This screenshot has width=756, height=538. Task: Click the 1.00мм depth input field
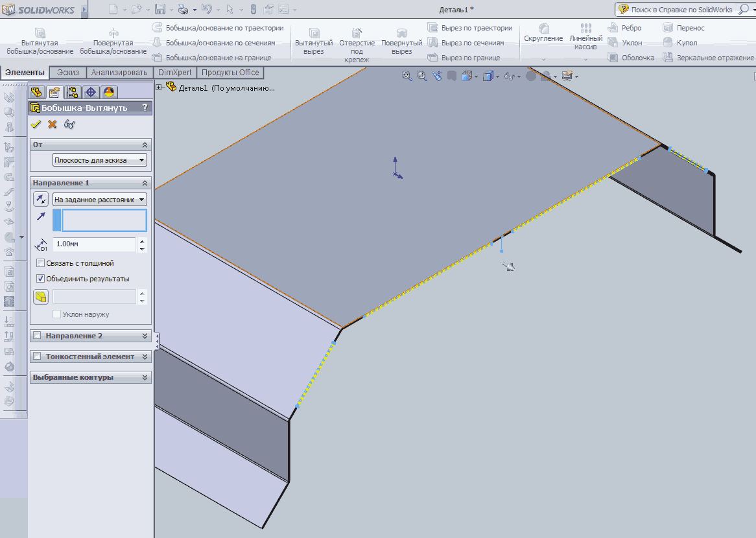pos(94,244)
